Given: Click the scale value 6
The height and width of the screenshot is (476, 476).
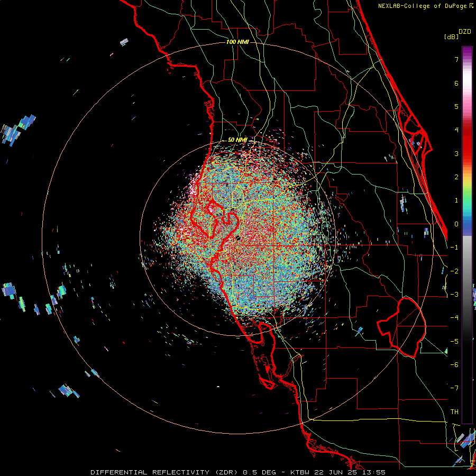Looking at the screenshot, I should 456,83.
